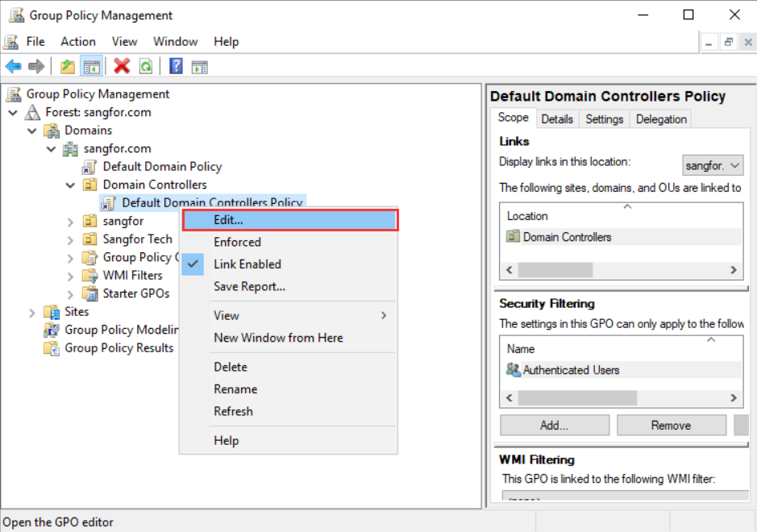Image resolution: width=757 pixels, height=532 pixels.
Task: Open the 'Display links in this location' dropdown
Action: (x=713, y=165)
